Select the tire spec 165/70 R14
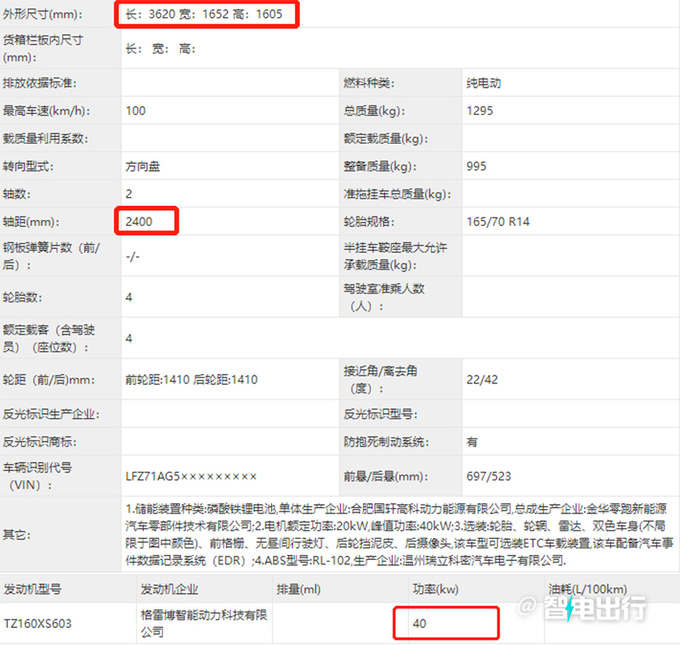 pyautogui.click(x=498, y=222)
